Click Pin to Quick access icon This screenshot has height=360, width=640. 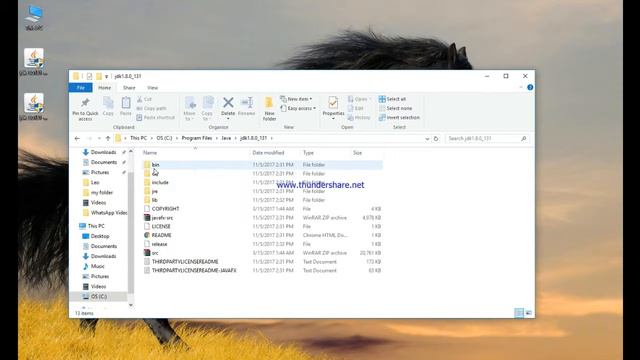(85, 102)
